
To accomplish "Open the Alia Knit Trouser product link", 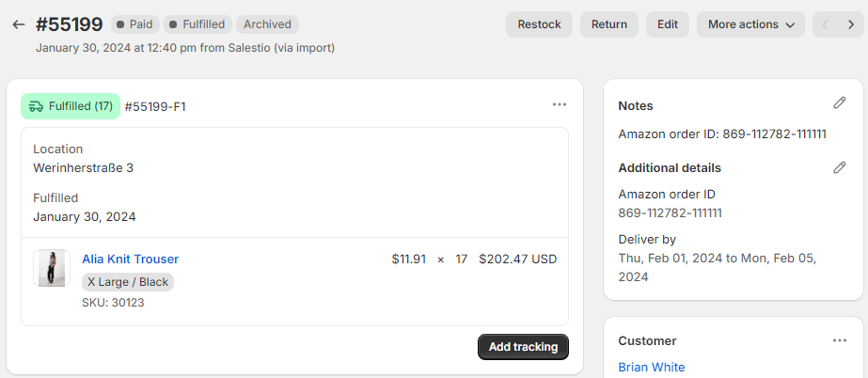I will pos(130,259).
